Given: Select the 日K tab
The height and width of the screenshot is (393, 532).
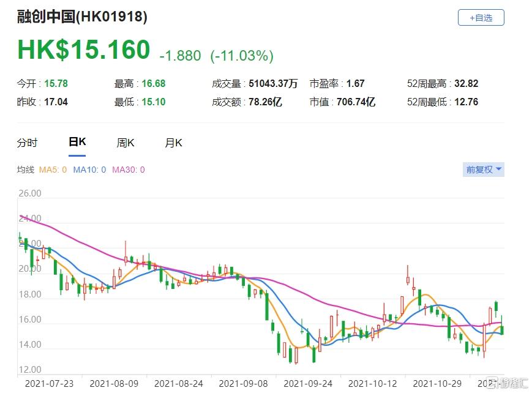Looking at the screenshot, I should [77, 142].
